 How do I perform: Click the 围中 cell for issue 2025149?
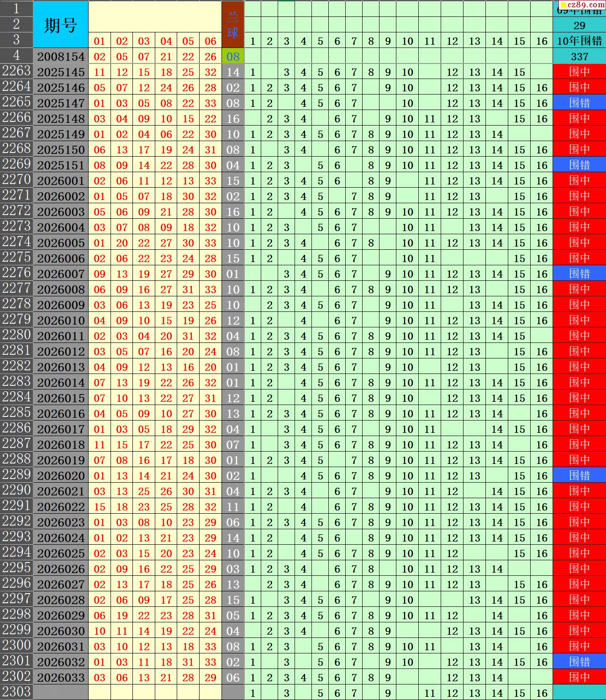pos(580,134)
